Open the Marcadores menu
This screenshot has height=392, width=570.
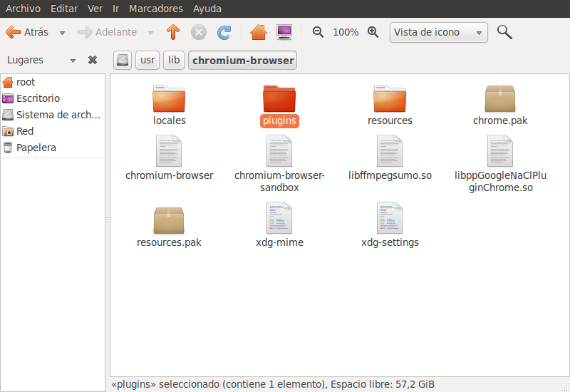[156, 9]
